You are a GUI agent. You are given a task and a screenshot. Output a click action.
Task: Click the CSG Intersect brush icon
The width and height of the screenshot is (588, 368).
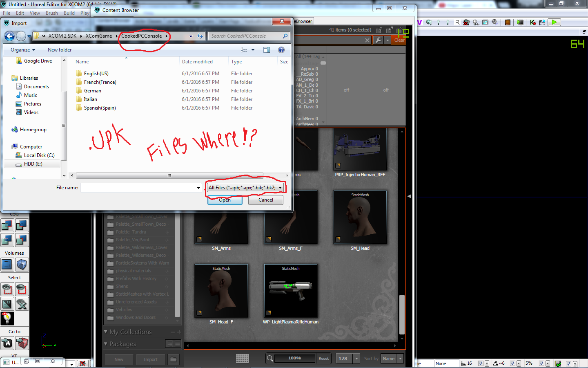[x=7, y=240]
